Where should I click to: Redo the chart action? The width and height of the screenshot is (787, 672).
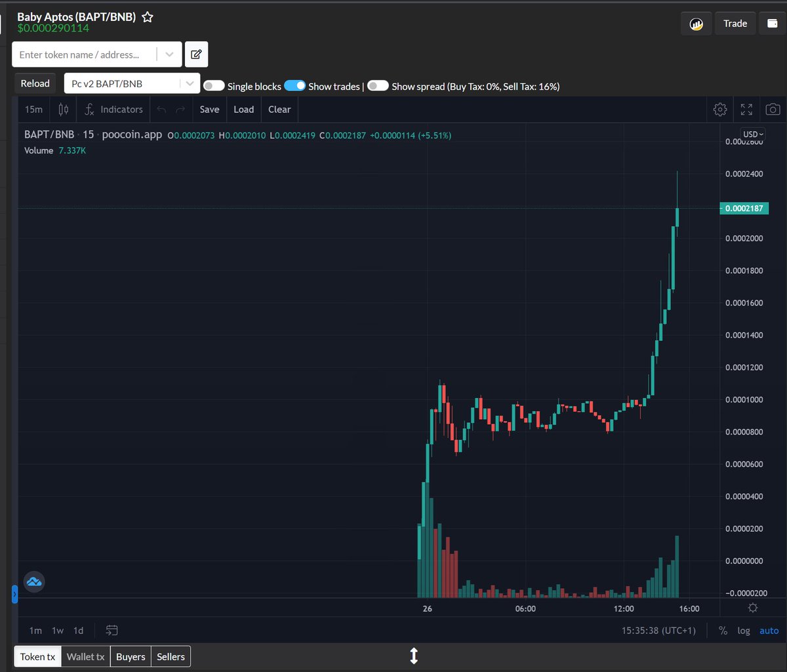180,109
